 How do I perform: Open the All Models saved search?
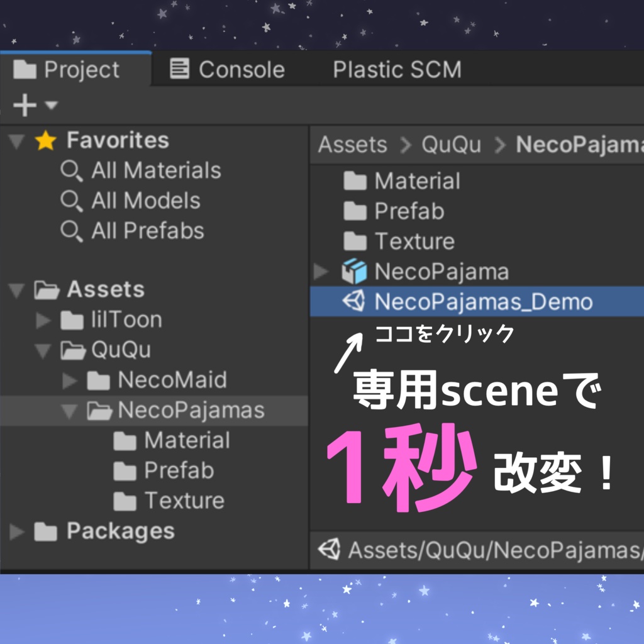(131, 201)
